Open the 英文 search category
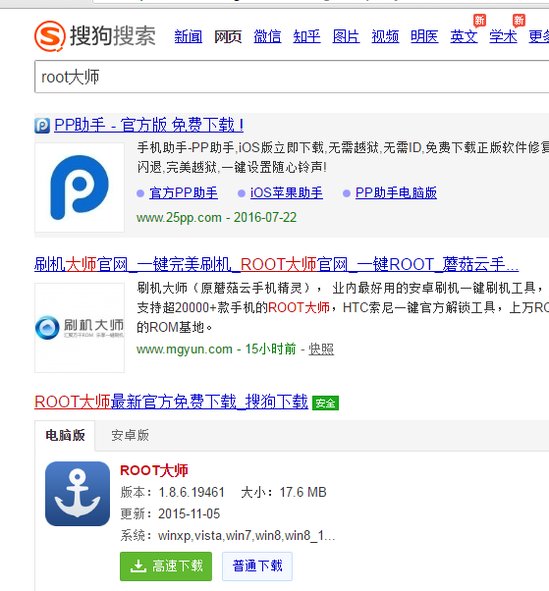 [x=464, y=37]
